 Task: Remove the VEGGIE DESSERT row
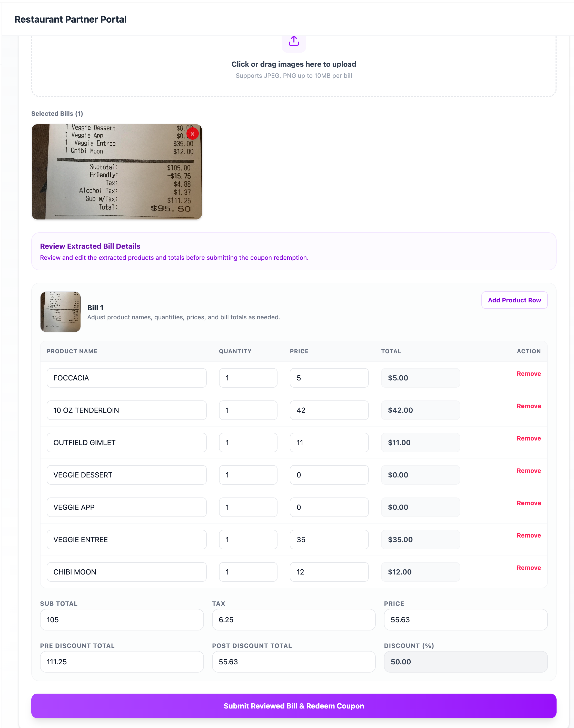pyautogui.click(x=529, y=471)
